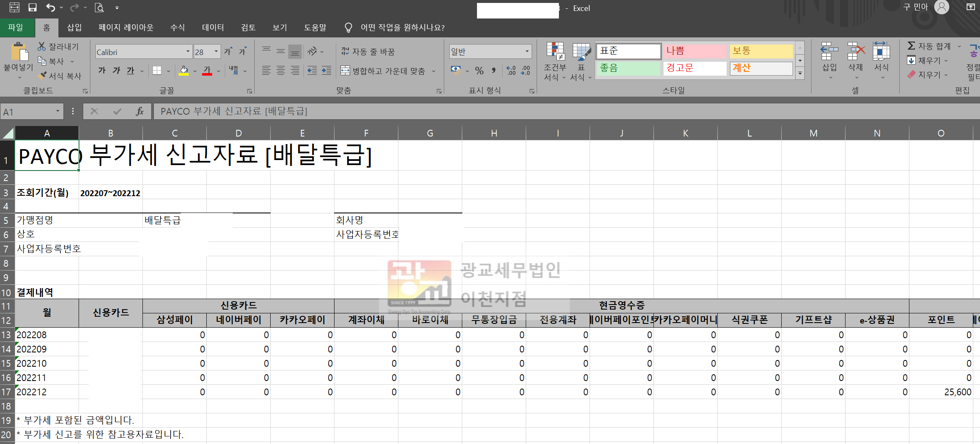
Task: Open the number format 일반 dropdown
Action: (x=527, y=52)
